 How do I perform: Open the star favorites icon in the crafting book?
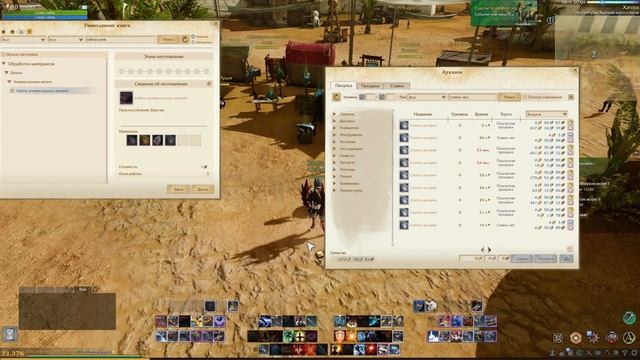(4, 32)
